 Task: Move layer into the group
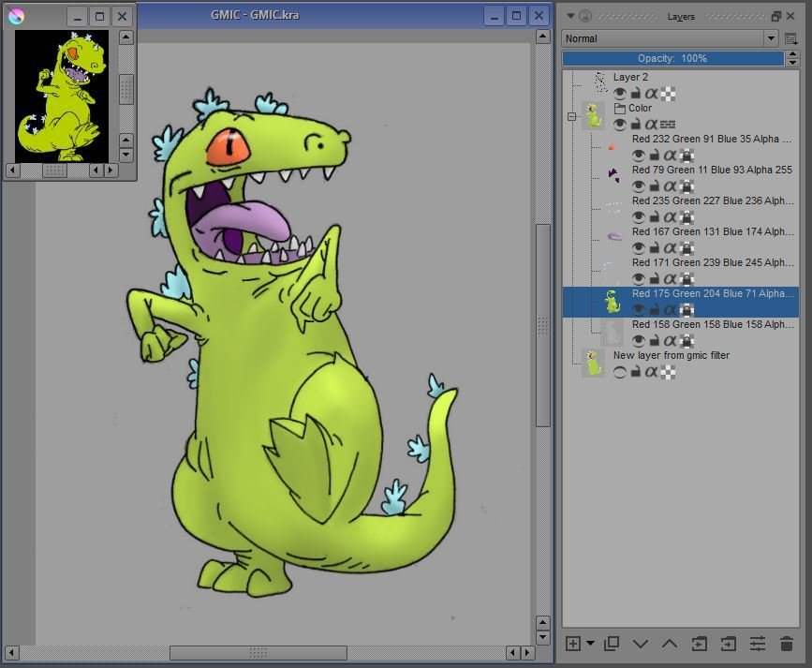728,644
